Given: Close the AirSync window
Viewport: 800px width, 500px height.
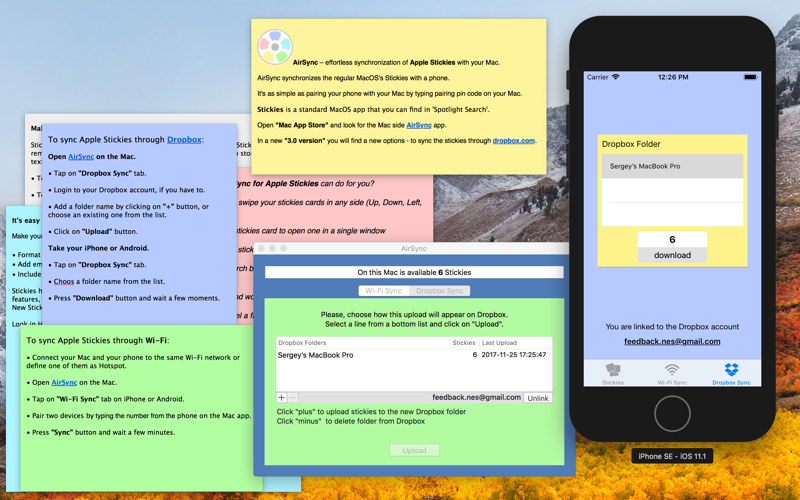Looking at the screenshot, I should pos(261,248).
